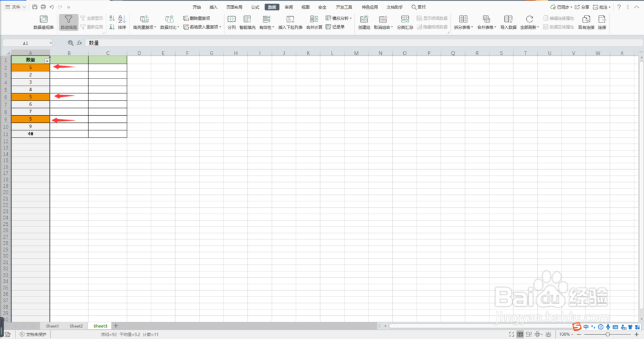Screen dimensions: 644x339
Task: Switch to the 开始 home tab
Action: 196,7
